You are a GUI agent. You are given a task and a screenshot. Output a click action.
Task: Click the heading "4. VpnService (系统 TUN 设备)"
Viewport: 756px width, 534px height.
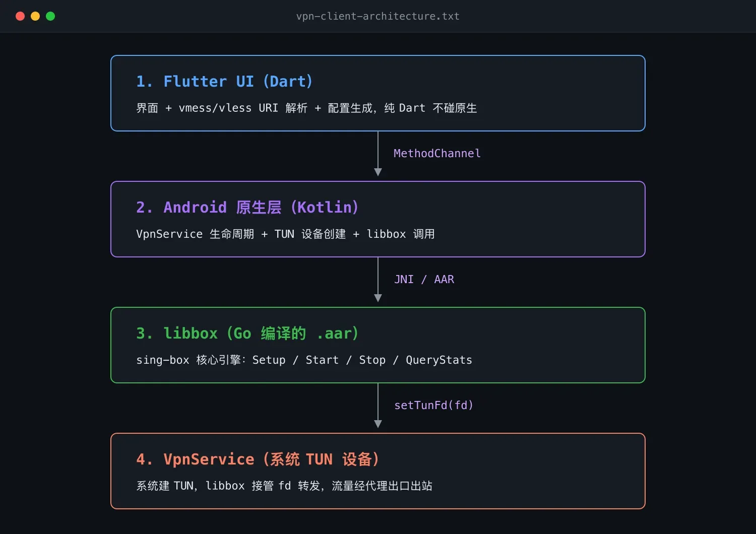(x=258, y=459)
